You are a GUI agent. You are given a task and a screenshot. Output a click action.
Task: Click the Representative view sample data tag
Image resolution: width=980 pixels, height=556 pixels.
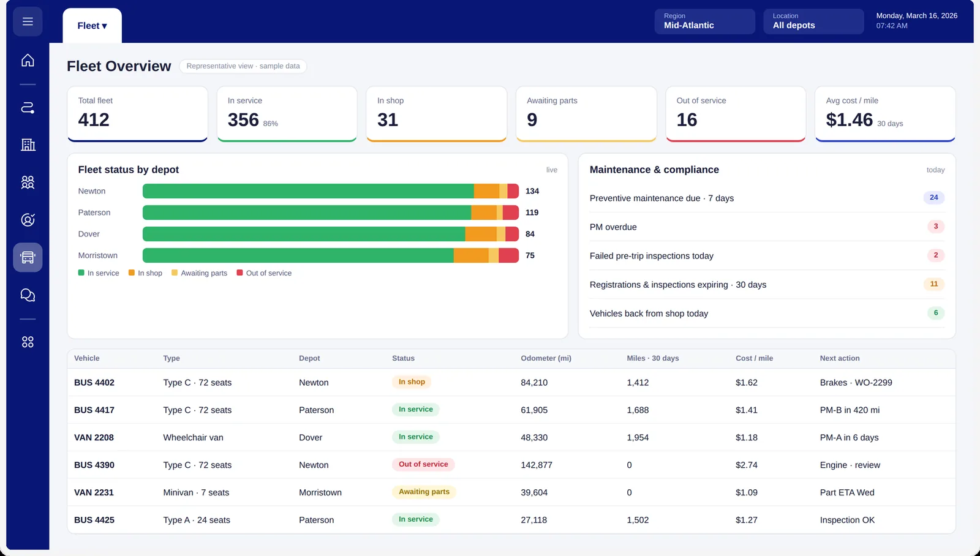[x=243, y=66]
